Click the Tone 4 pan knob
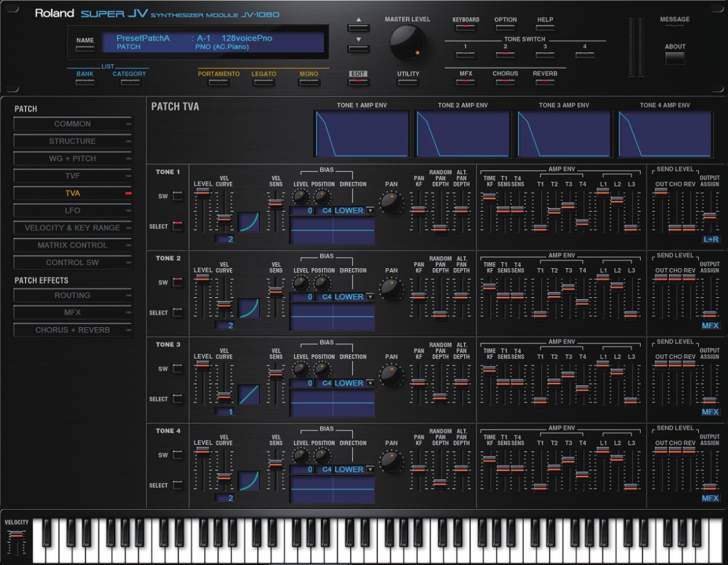 (391, 461)
